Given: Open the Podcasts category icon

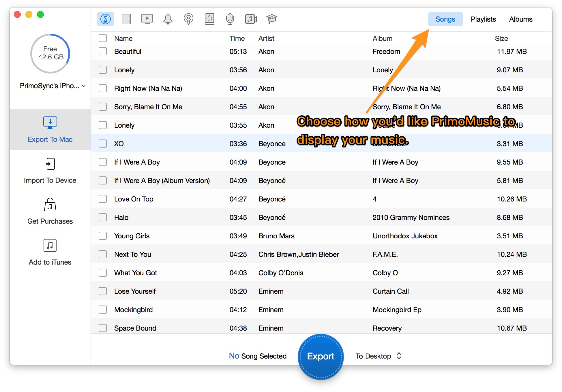Looking at the screenshot, I should coord(188,19).
